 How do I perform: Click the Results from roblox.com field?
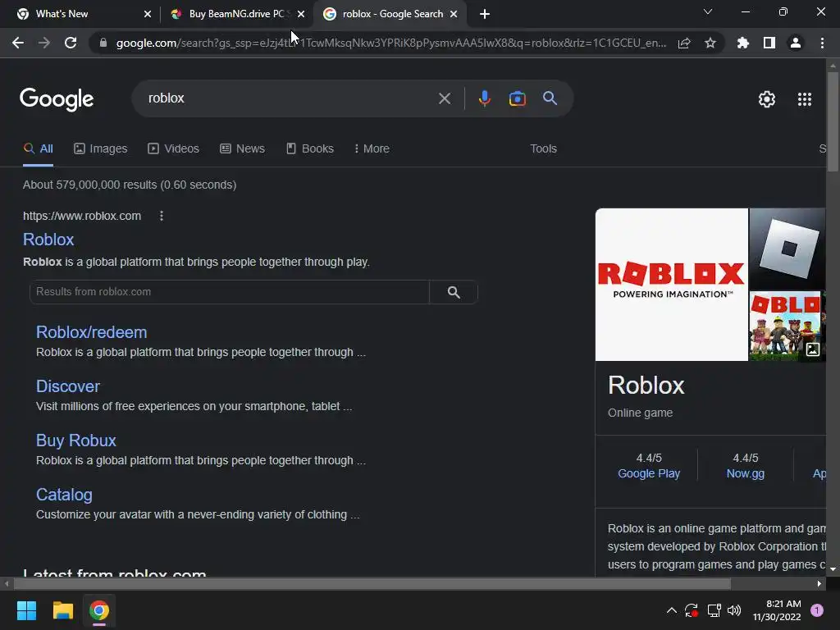click(x=230, y=292)
